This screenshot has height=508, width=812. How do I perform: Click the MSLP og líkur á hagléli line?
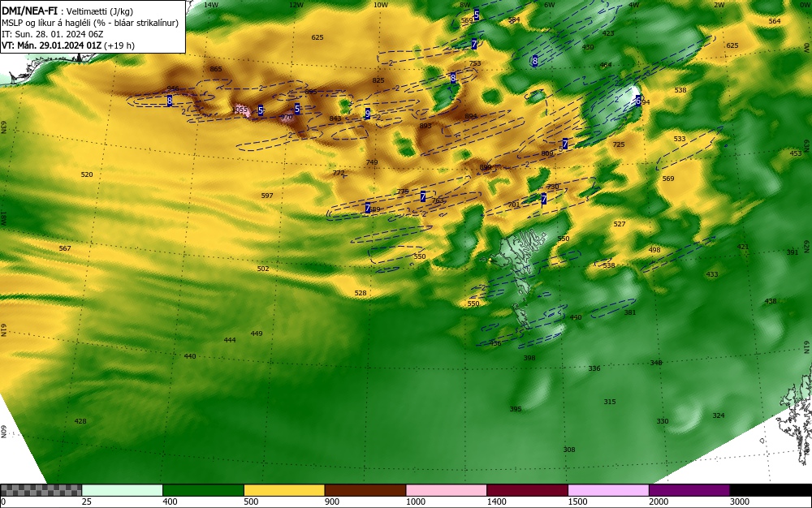[x=90, y=23]
